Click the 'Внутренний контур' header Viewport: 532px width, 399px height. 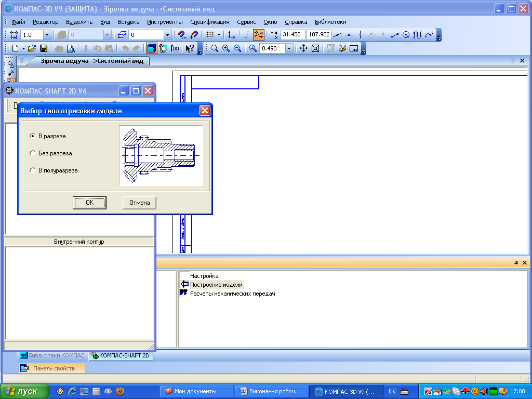tap(79, 242)
